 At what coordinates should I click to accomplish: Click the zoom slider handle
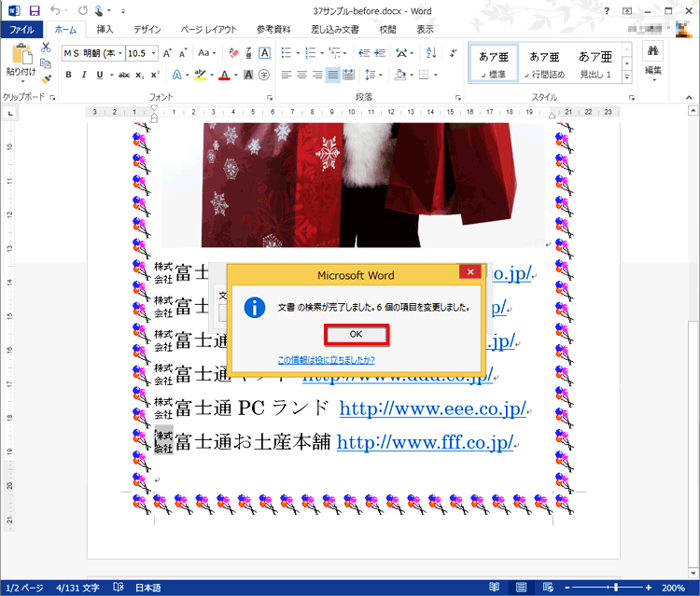[x=616, y=588]
